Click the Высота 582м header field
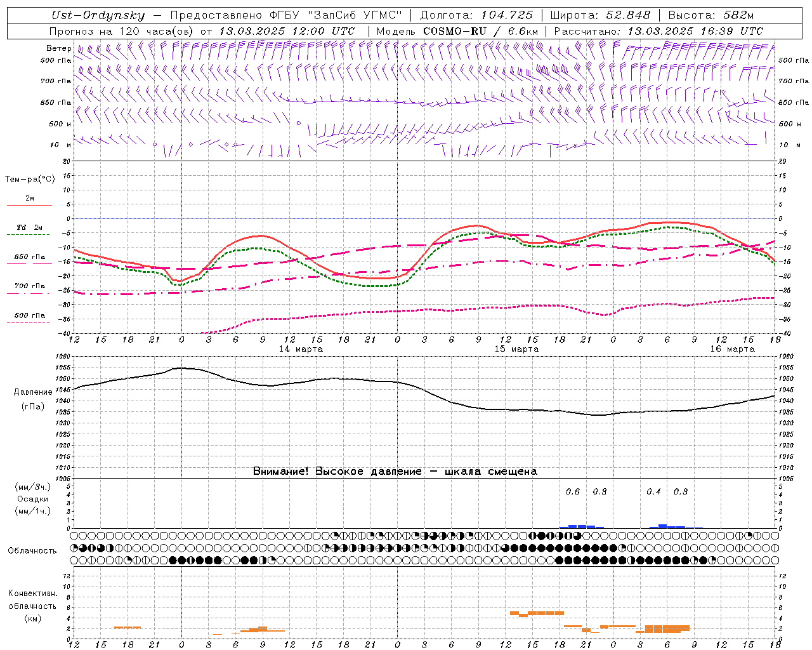The width and height of the screenshot is (812, 650). pyautogui.click(x=710, y=15)
